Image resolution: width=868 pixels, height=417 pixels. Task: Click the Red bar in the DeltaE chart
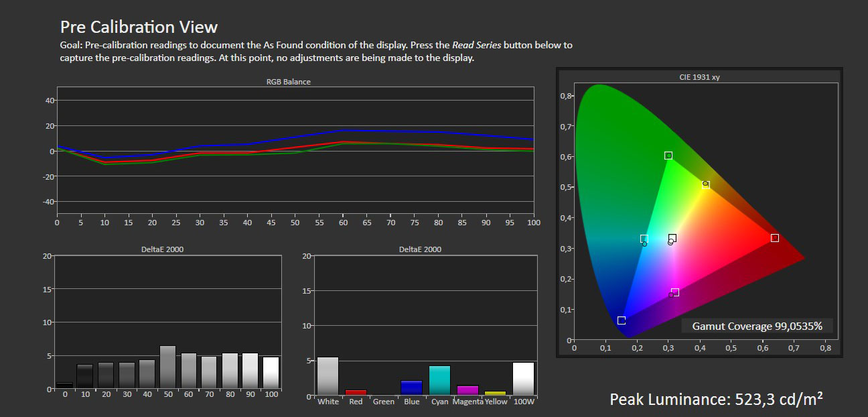pyautogui.click(x=356, y=392)
